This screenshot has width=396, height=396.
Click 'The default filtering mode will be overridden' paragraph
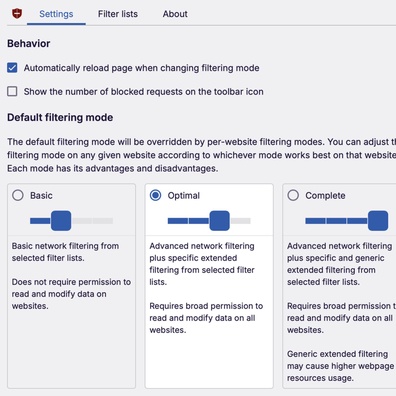201,155
